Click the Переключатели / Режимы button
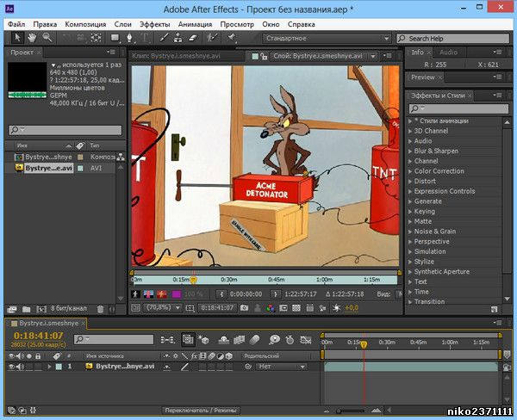 [201, 411]
